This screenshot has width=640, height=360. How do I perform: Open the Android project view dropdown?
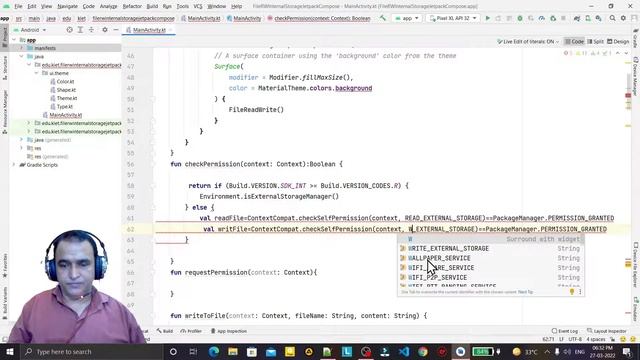[x=29, y=30]
